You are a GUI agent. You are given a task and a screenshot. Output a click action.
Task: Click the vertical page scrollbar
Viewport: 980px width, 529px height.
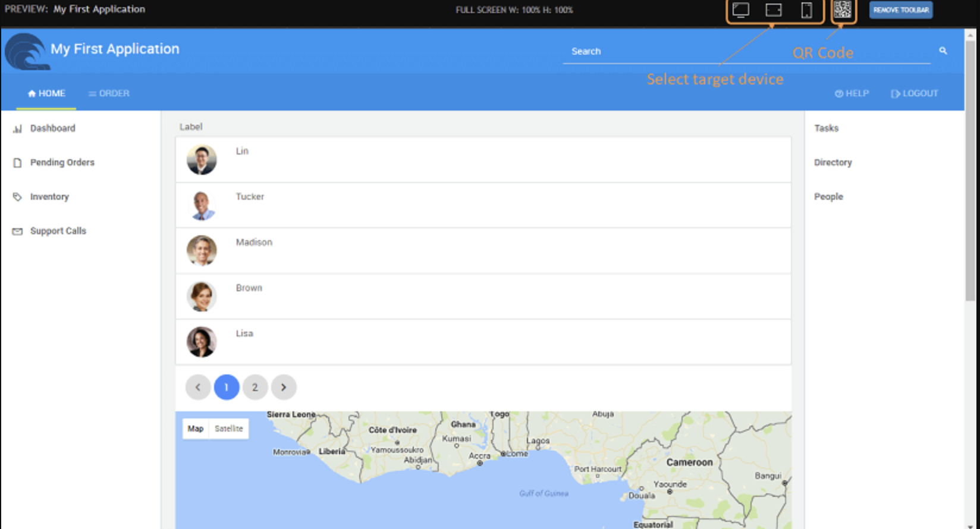(970, 178)
